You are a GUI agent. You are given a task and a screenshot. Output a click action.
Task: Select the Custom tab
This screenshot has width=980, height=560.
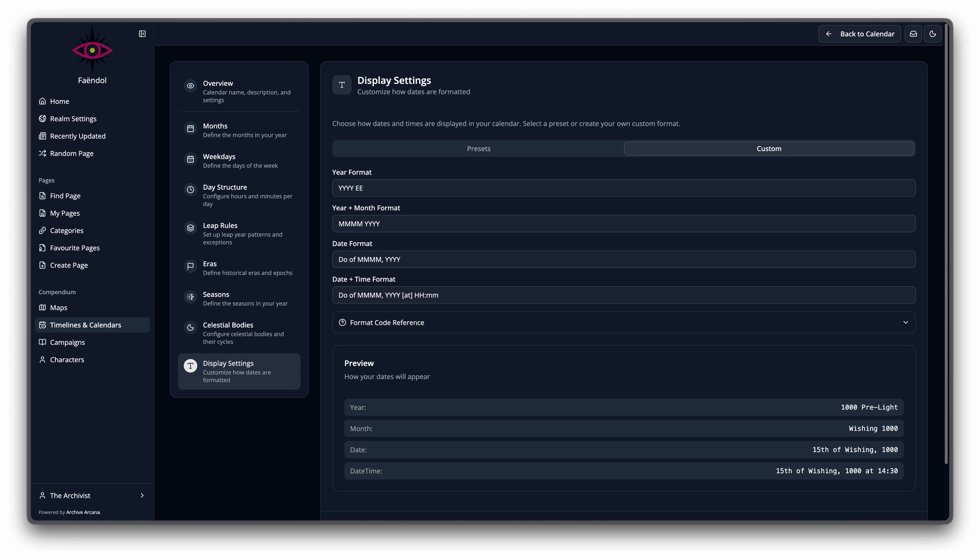[x=769, y=148]
